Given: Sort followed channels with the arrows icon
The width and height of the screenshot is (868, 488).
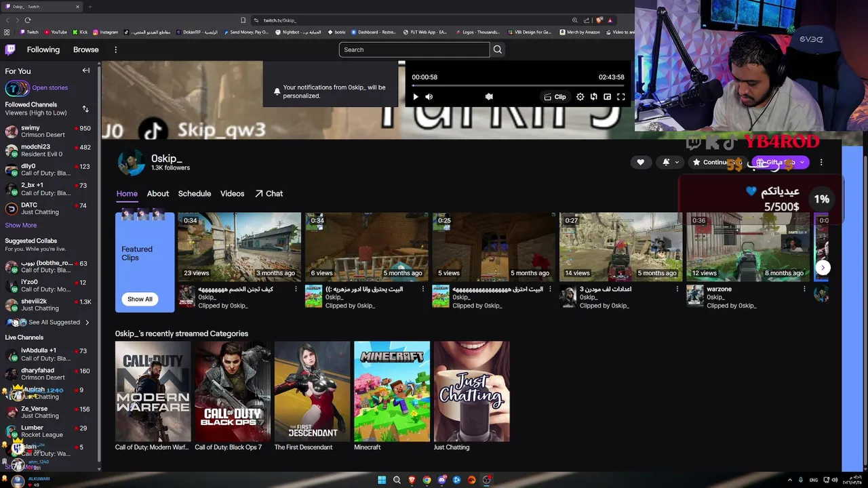Looking at the screenshot, I should tap(85, 108).
